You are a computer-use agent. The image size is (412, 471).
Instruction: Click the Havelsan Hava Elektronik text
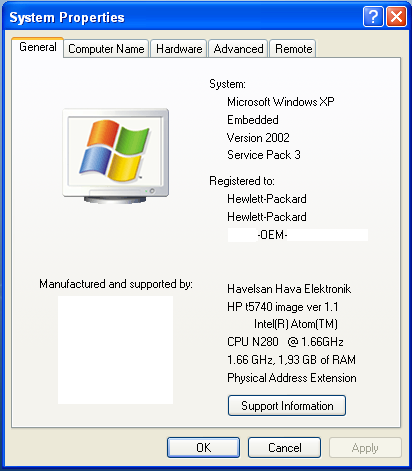click(289, 289)
